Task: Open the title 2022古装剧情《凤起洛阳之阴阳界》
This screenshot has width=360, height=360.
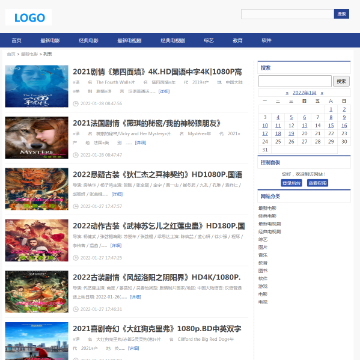Action: [157, 277]
